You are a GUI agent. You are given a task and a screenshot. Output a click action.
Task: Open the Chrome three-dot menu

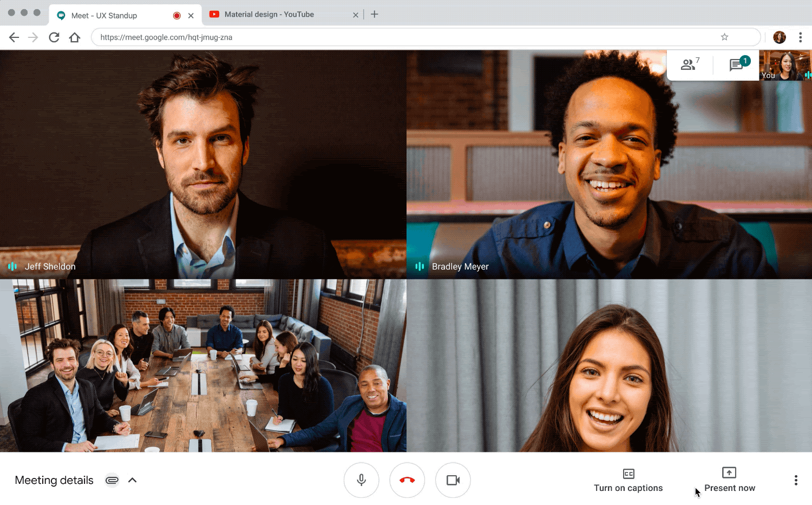(800, 37)
